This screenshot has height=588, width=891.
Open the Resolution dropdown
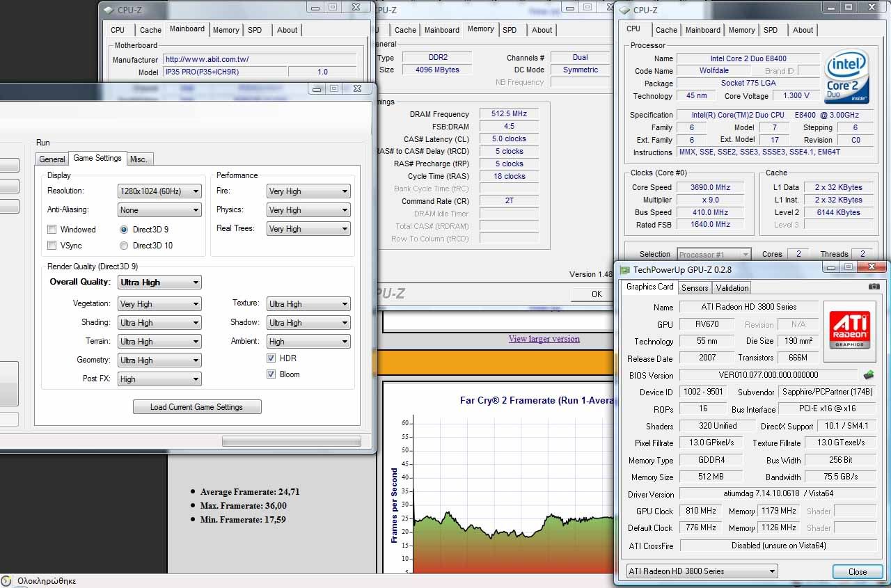[159, 191]
